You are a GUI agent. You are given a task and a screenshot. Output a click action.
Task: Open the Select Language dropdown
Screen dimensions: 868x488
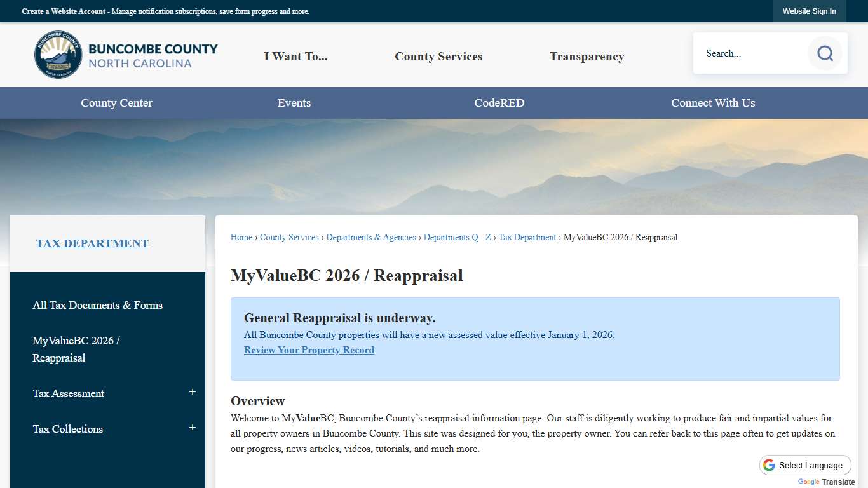click(805, 464)
